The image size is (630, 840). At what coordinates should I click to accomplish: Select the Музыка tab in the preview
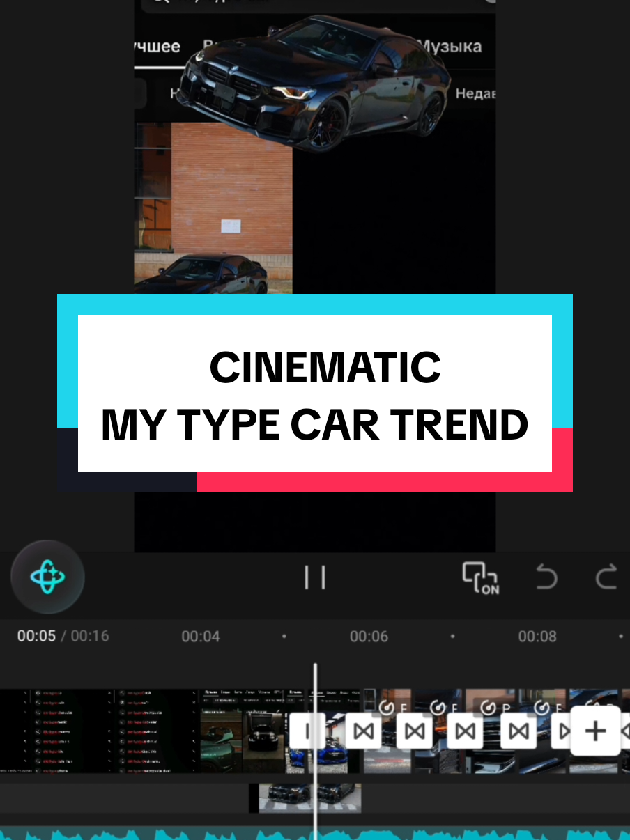click(450, 47)
